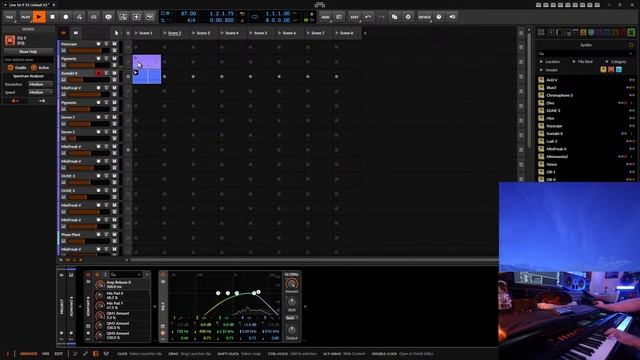640x360 pixels.
Task: Click the Stop transport button
Action: coord(53,17)
